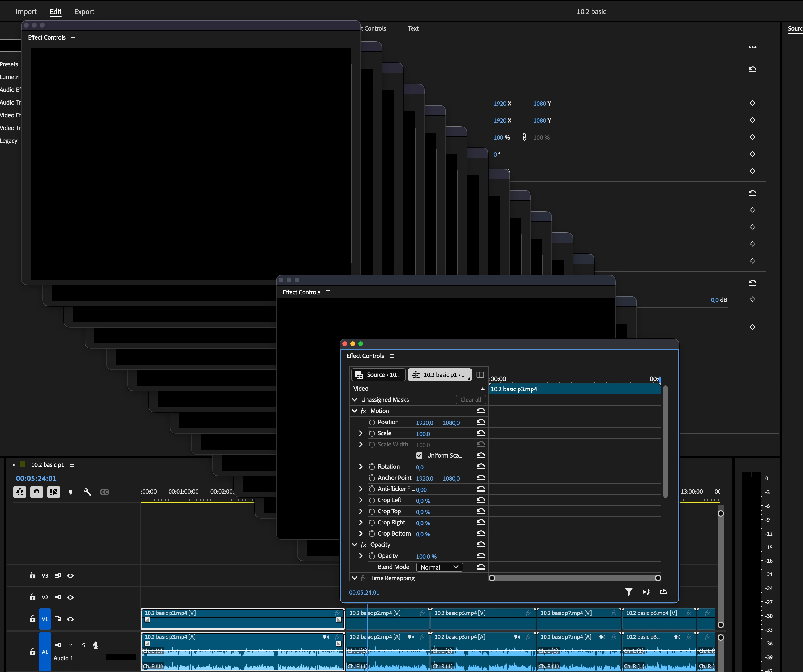Image resolution: width=803 pixels, height=672 pixels.
Task: Enable voice-over record on Audio 1
Action: [x=96, y=645]
